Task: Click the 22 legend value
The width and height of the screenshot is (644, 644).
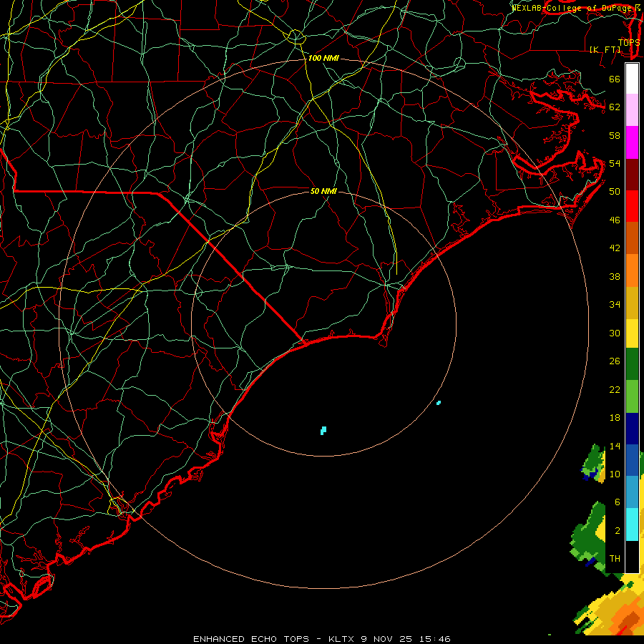Action: pyautogui.click(x=615, y=390)
